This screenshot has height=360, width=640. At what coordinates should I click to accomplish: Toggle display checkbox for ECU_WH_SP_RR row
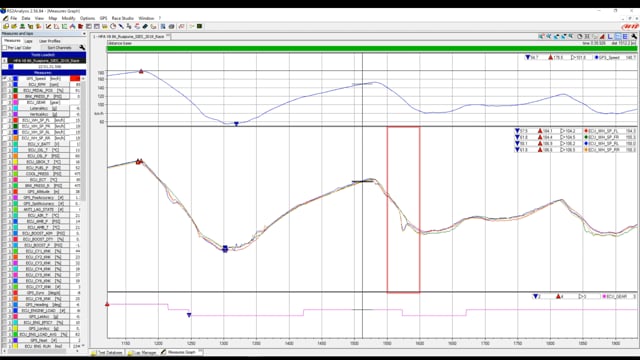4,138
